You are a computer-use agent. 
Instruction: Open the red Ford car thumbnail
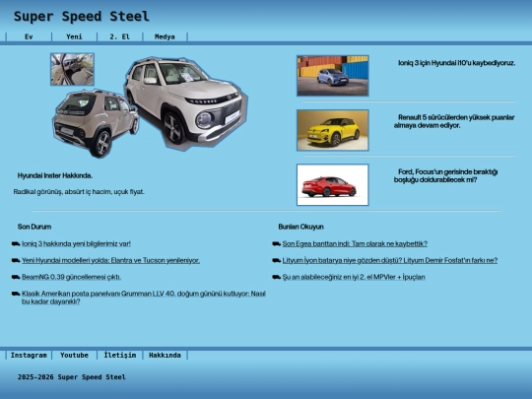point(333,185)
